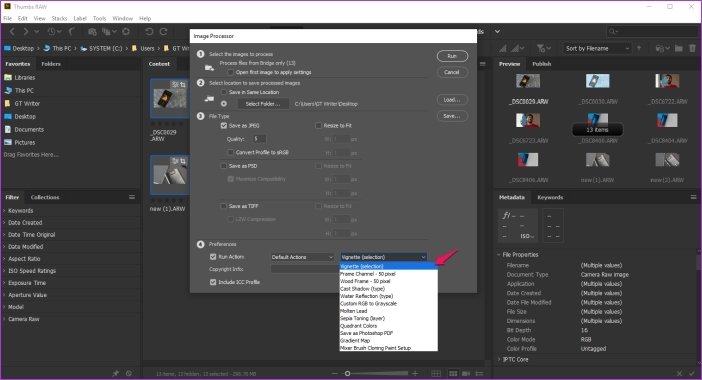The image size is (702, 380).
Task: Click Save settings button
Action: [452, 116]
